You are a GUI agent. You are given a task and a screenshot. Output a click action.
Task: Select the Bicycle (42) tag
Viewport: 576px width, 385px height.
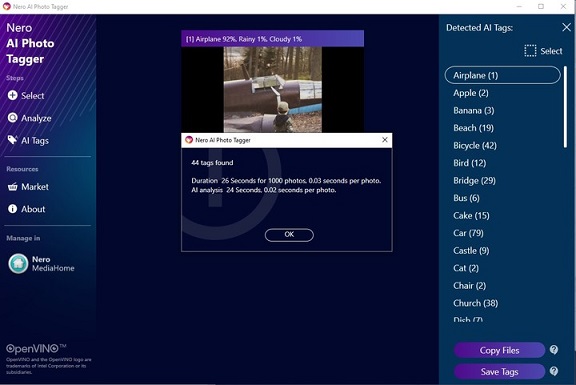[475, 145]
